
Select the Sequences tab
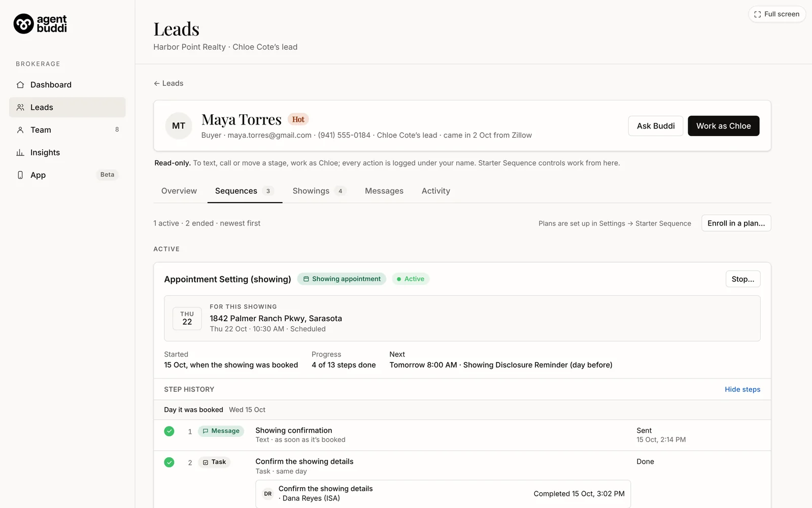tap(245, 191)
